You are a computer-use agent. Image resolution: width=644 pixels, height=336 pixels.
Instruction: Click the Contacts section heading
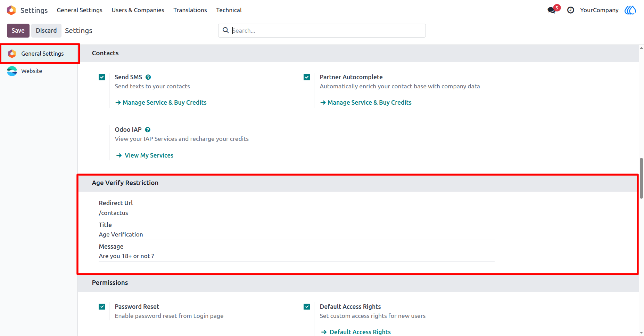(105, 53)
